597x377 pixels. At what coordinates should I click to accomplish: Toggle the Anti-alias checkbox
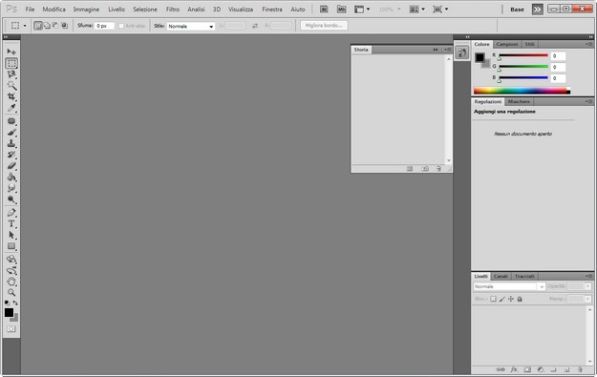(x=121, y=26)
